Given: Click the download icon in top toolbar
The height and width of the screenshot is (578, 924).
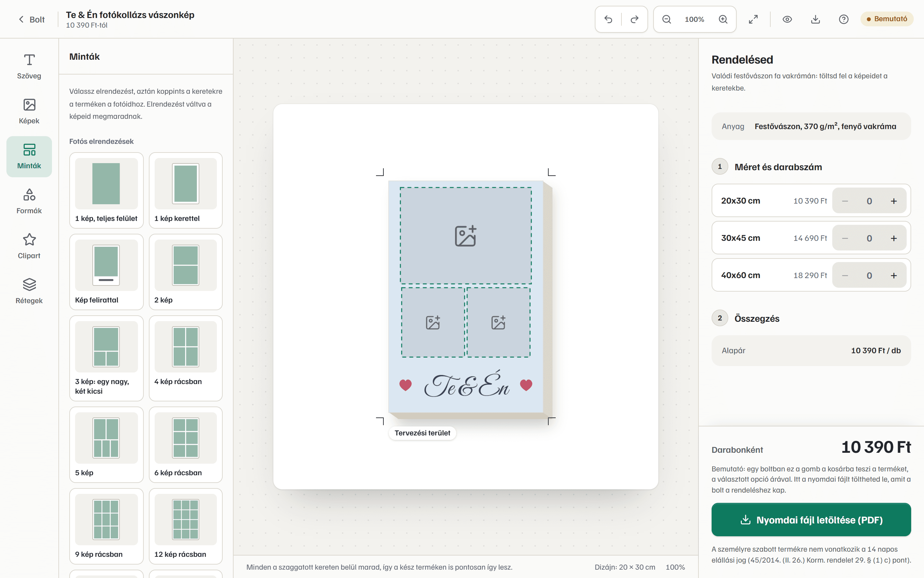Looking at the screenshot, I should [816, 19].
